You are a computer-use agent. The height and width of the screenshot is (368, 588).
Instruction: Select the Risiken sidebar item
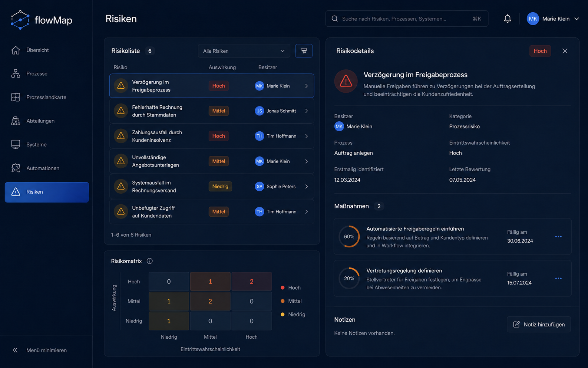(x=47, y=192)
